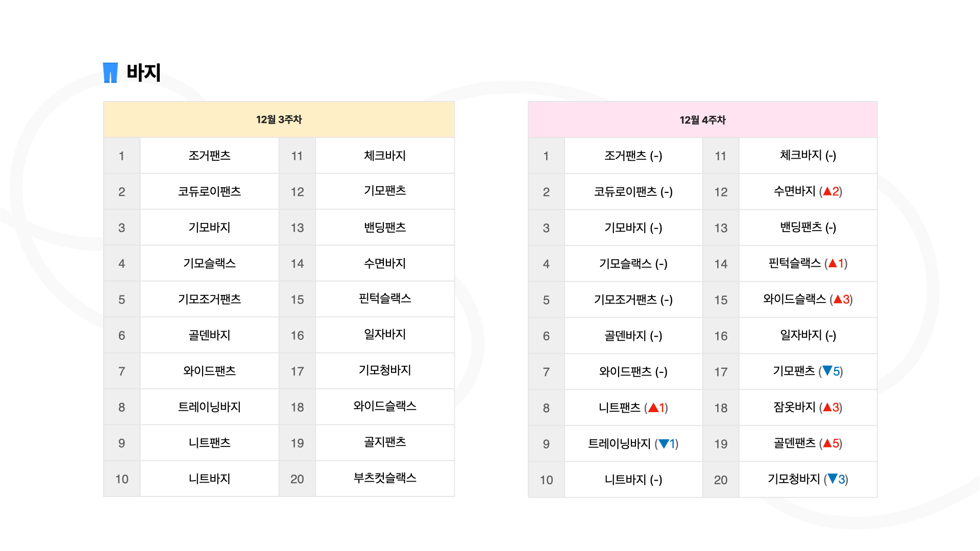Screen dimensions: 980x551
Task: Select the 12월 4주차 table header
Action: pos(702,120)
